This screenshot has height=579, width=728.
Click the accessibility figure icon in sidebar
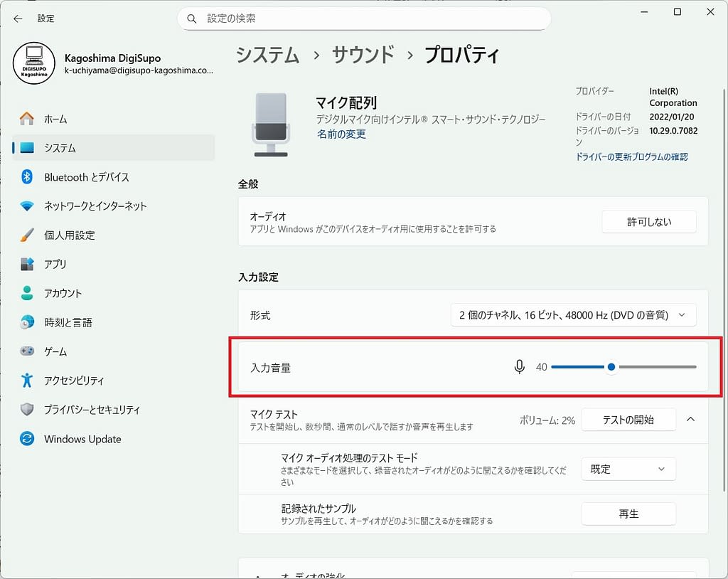(x=27, y=381)
